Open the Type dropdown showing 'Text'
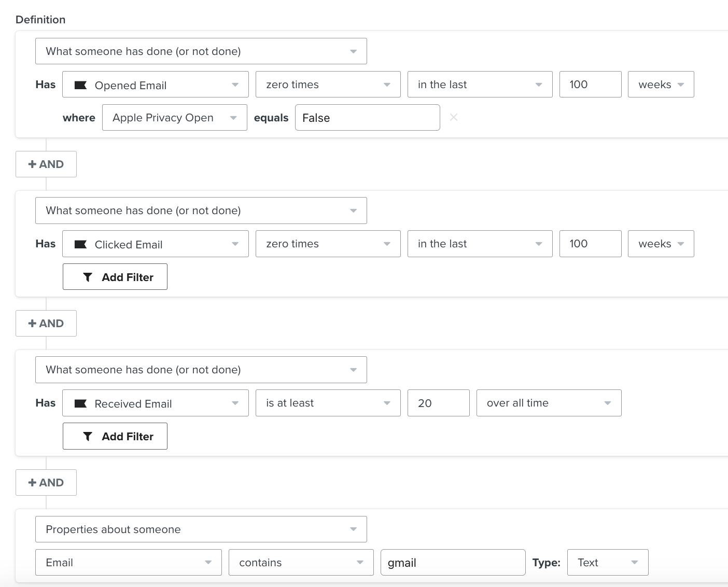The width and height of the screenshot is (728, 587). click(607, 562)
